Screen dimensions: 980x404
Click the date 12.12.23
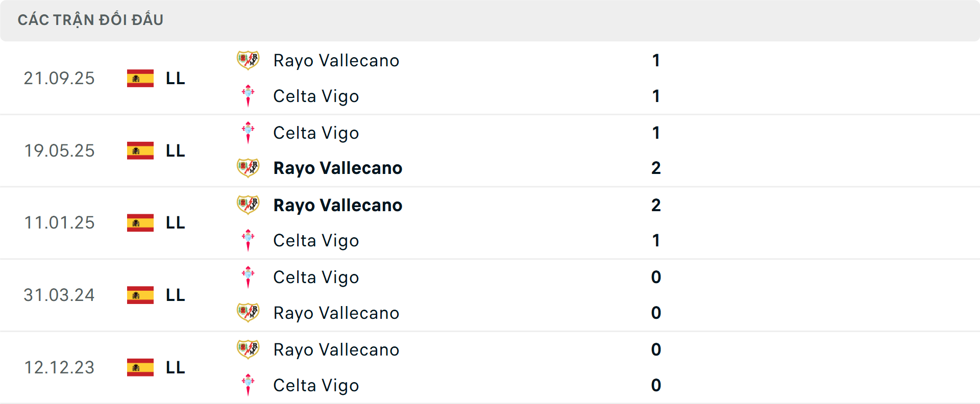[59, 367]
